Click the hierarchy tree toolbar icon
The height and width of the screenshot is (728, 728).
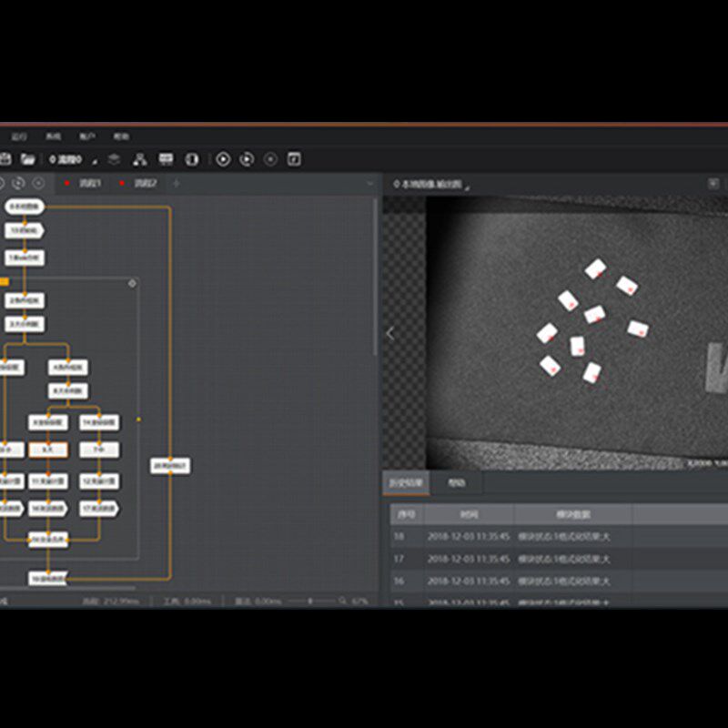(x=140, y=159)
